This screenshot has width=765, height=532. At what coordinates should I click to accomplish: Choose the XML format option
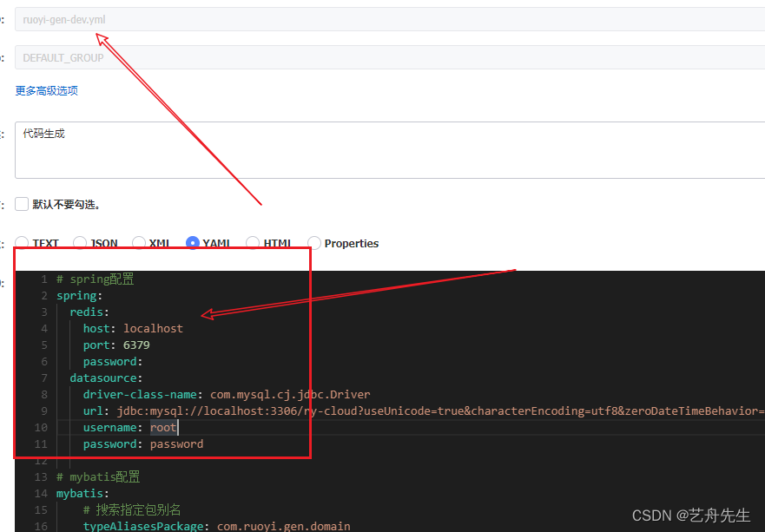(139, 244)
